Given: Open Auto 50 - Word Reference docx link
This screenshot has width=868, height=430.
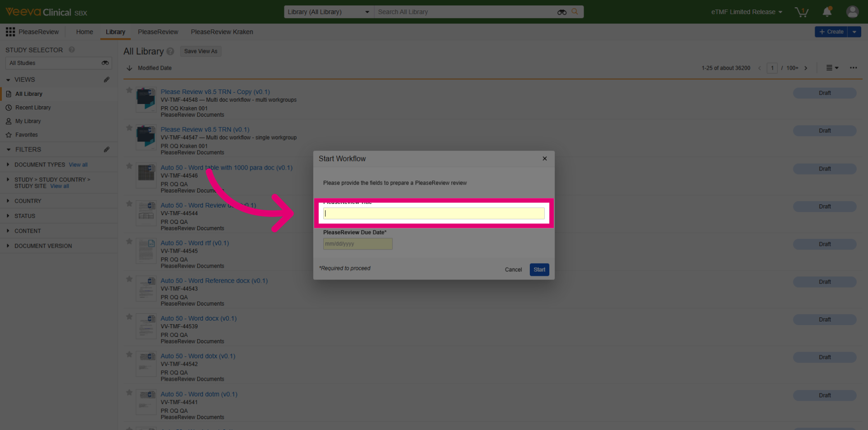Looking at the screenshot, I should [x=214, y=281].
